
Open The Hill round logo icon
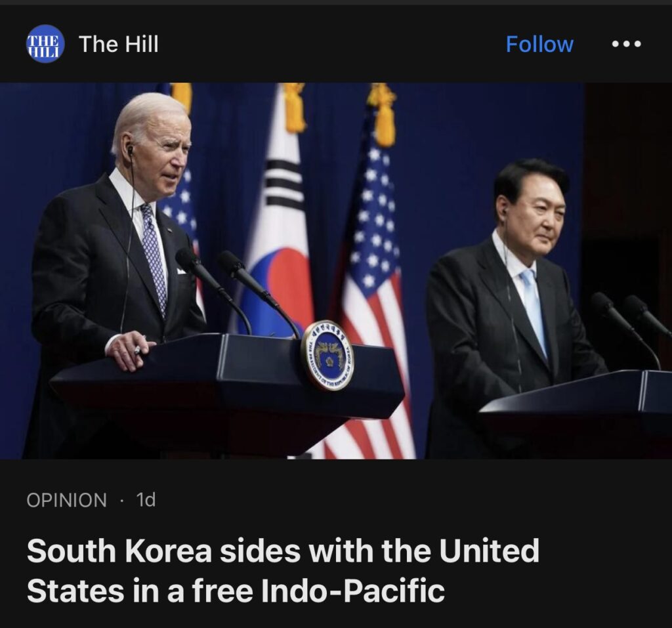pyautogui.click(x=45, y=44)
